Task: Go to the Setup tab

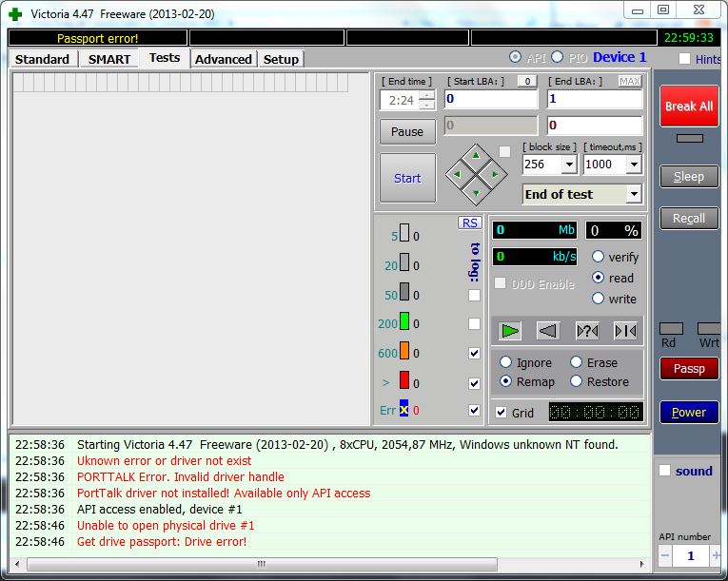Action: 281,59
